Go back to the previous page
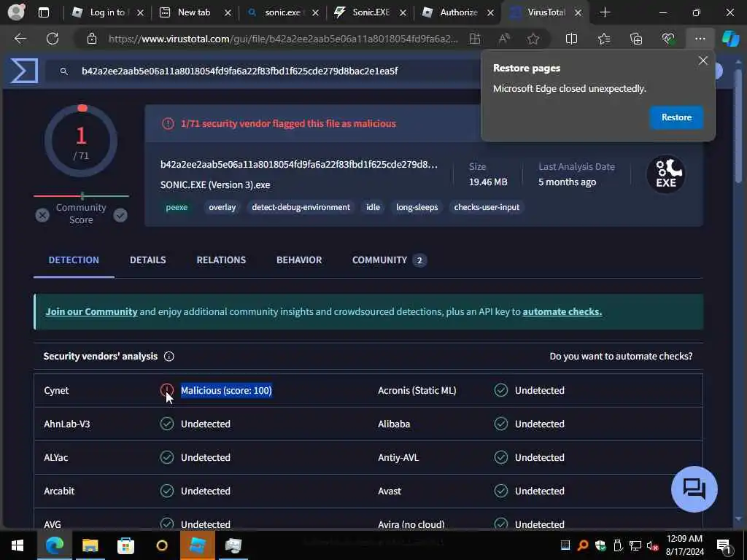Viewport: 747px width, 560px height. [x=20, y=39]
